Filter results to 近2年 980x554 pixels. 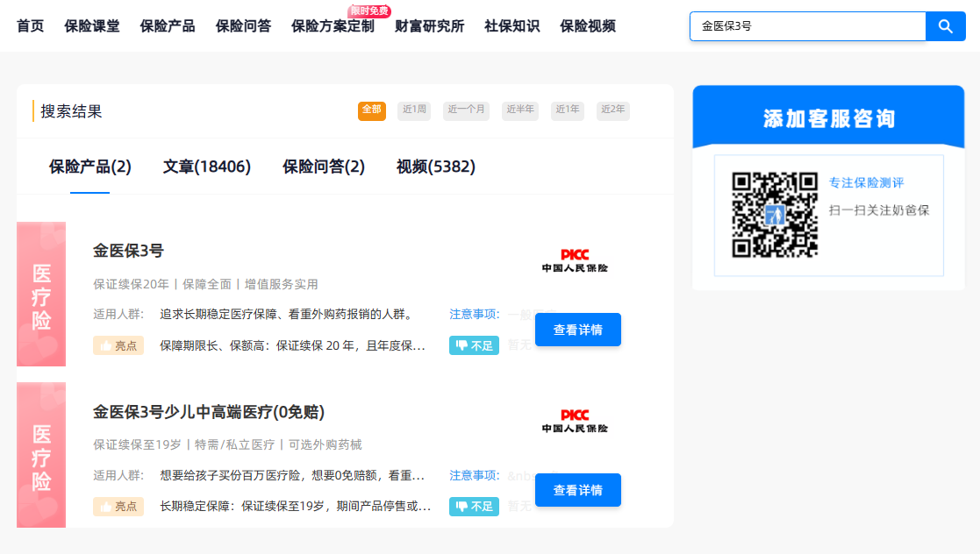tap(612, 110)
